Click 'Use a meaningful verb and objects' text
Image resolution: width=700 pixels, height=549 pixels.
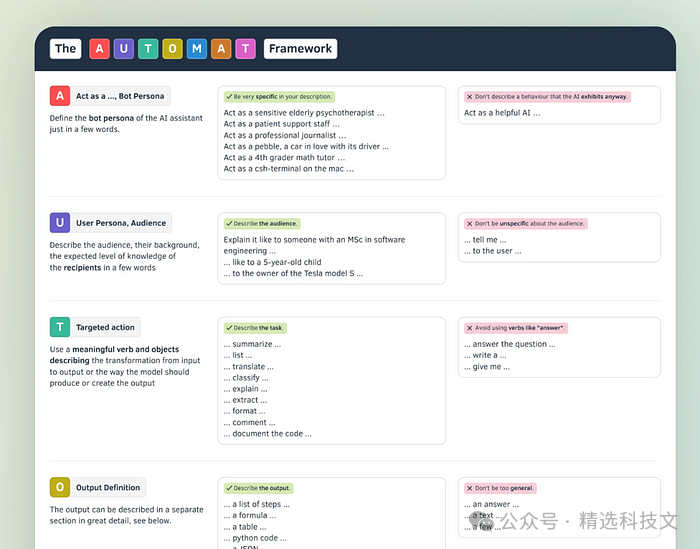tap(114, 349)
